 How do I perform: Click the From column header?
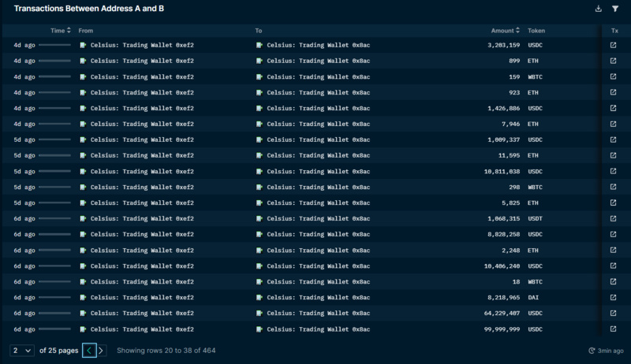click(x=86, y=31)
